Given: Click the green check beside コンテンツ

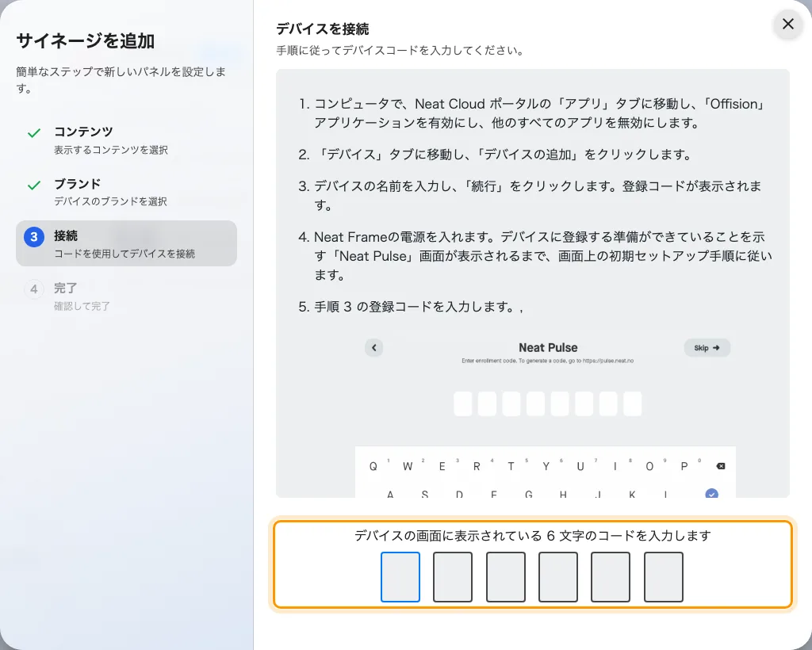Looking at the screenshot, I should pyautogui.click(x=34, y=133).
